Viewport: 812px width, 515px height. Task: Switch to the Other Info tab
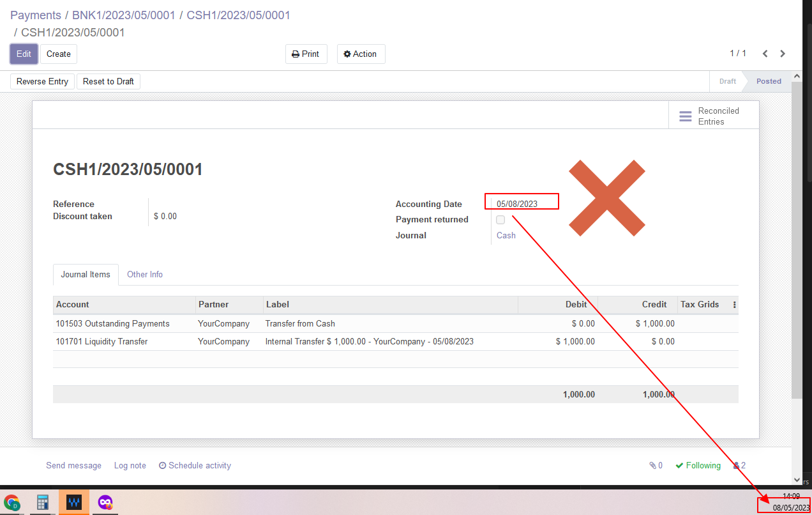point(145,274)
